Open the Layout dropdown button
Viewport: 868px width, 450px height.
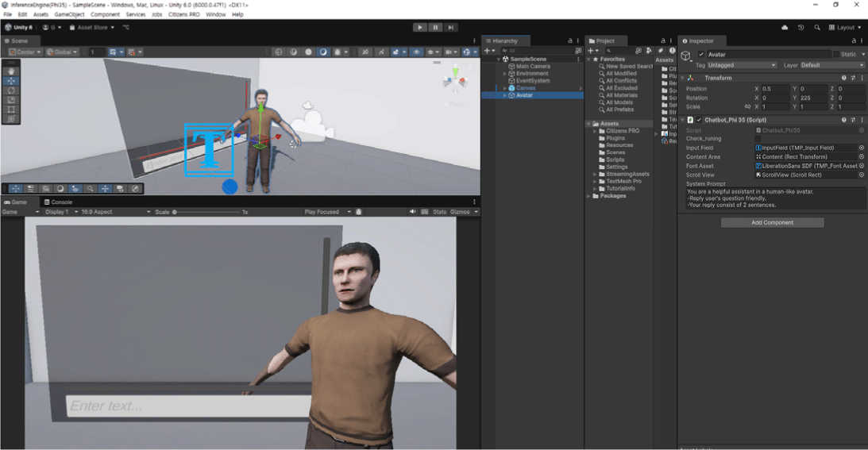845,27
